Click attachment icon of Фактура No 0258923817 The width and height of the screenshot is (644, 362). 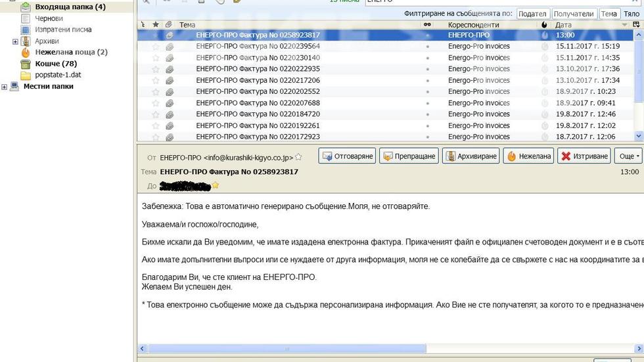[170, 35]
